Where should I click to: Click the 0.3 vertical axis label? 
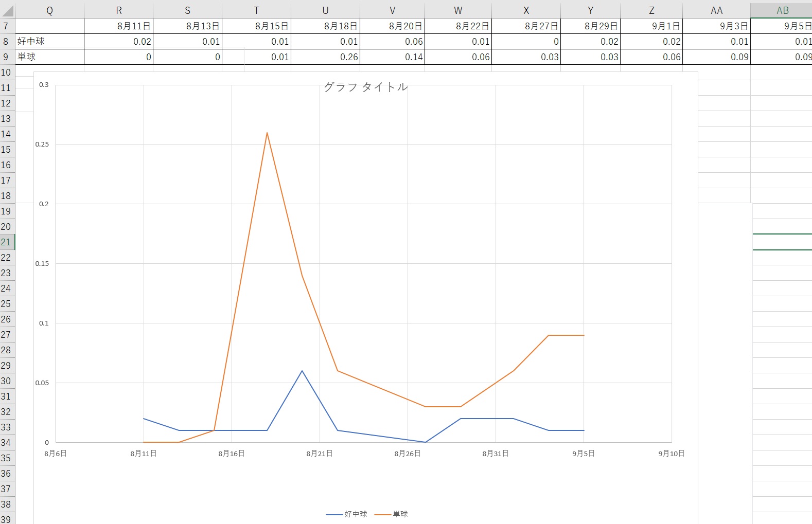click(44, 85)
